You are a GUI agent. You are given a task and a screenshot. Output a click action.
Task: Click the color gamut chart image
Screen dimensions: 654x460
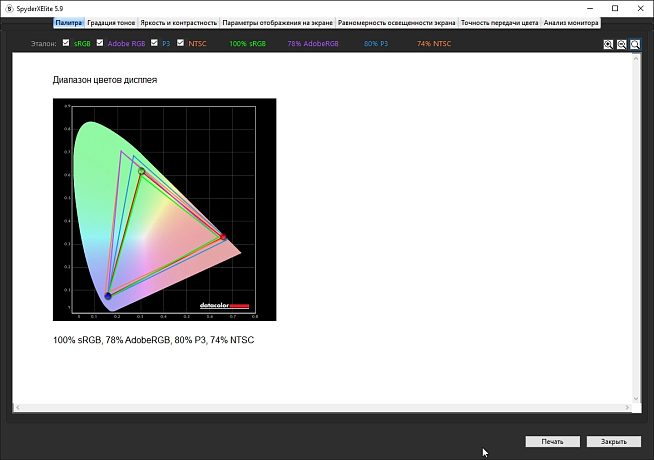tap(164, 209)
